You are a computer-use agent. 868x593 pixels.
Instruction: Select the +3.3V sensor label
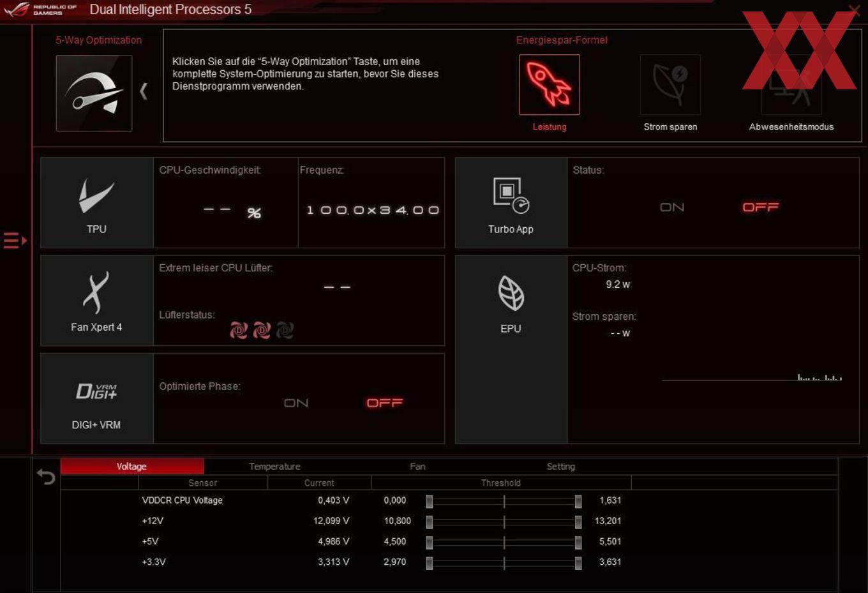click(154, 562)
